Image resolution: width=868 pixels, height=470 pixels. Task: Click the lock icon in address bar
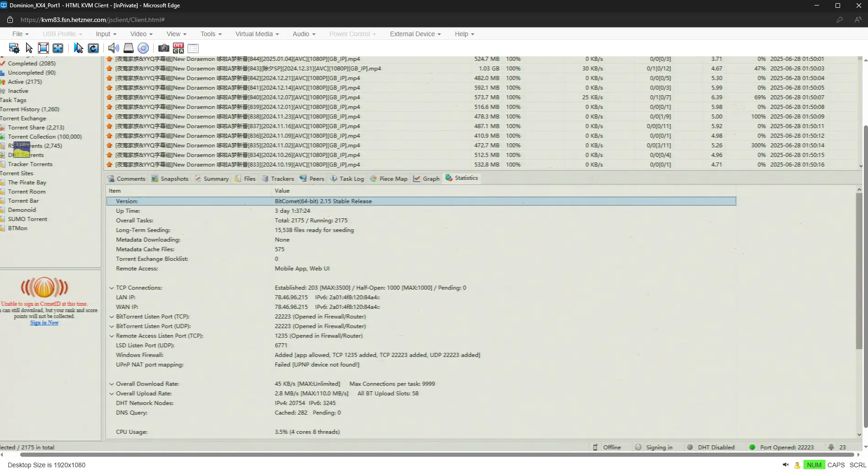pos(10,20)
